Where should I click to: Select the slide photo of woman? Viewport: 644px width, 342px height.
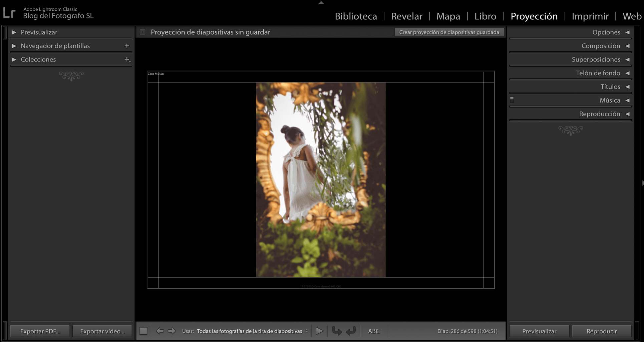321,180
